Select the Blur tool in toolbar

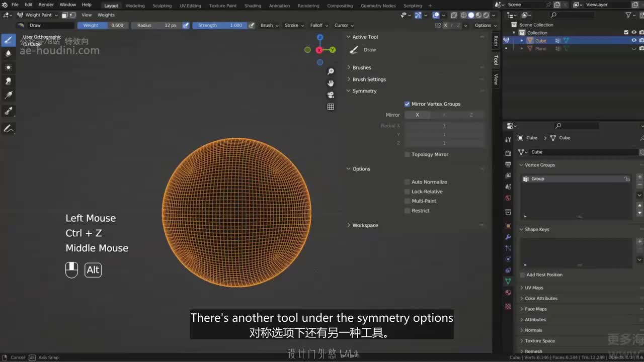pyautogui.click(x=9, y=53)
